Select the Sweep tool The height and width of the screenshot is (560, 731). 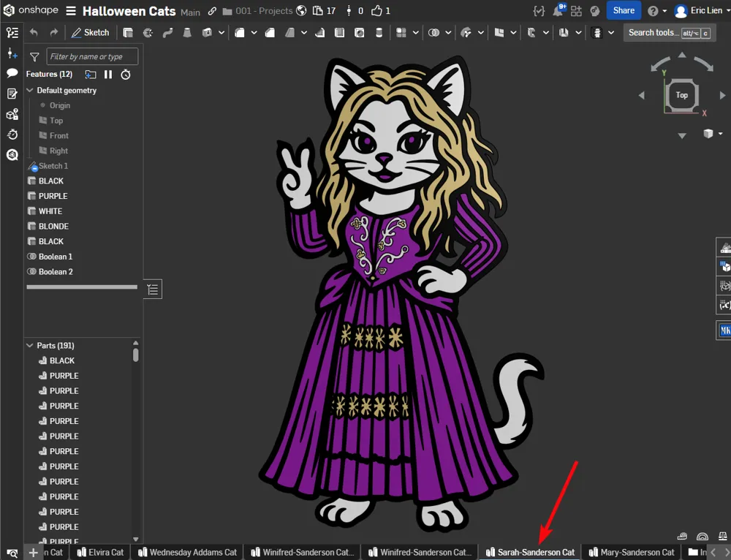coord(168,33)
